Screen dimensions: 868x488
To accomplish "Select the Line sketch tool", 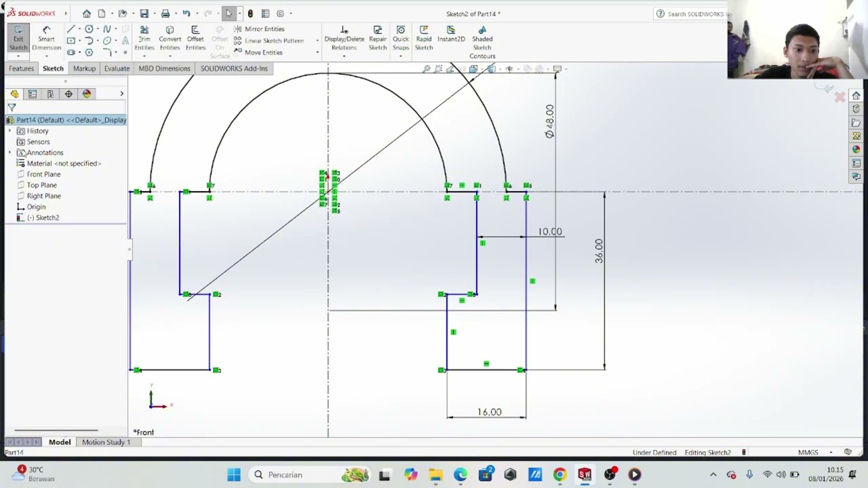I will coord(71,29).
